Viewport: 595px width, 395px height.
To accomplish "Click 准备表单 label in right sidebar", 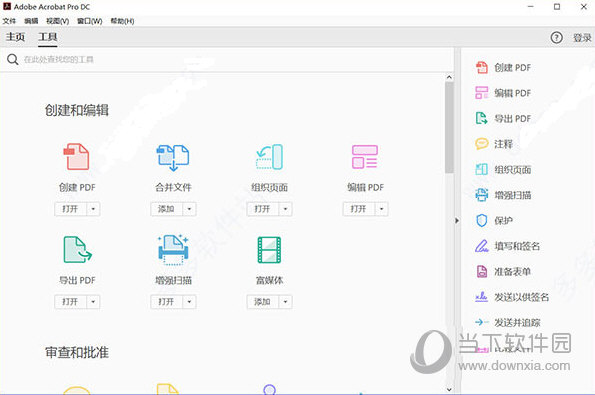I will (x=512, y=271).
